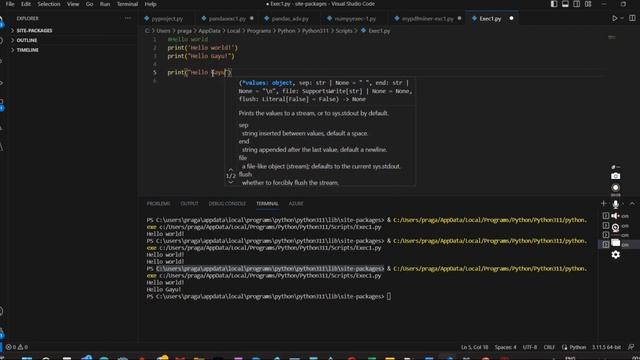Switch to the numpyexec-1.py editor tab
640x360 pixels.
(355, 19)
